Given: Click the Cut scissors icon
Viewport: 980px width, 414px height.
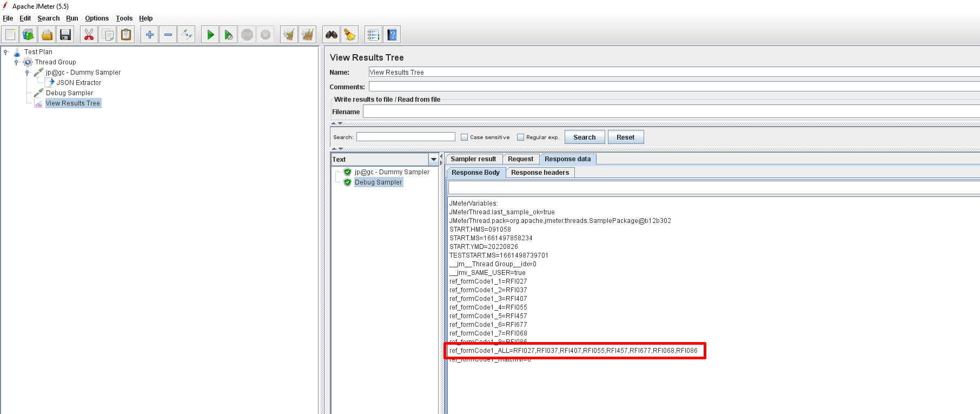Looking at the screenshot, I should click(89, 35).
